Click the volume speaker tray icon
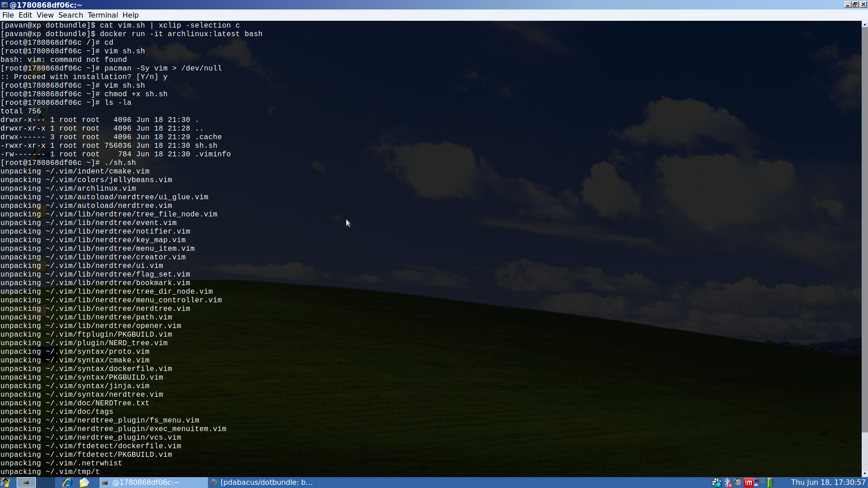The width and height of the screenshot is (868, 488). click(x=738, y=483)
